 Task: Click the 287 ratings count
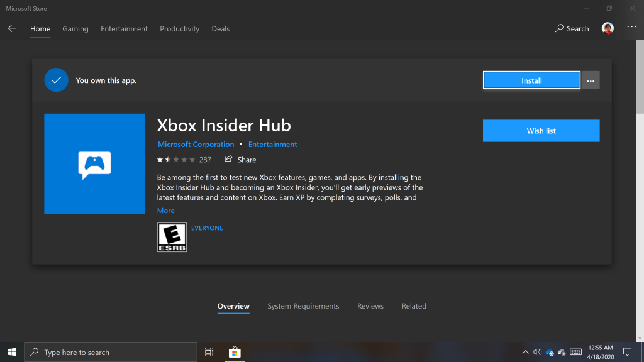tap(205, 160)
